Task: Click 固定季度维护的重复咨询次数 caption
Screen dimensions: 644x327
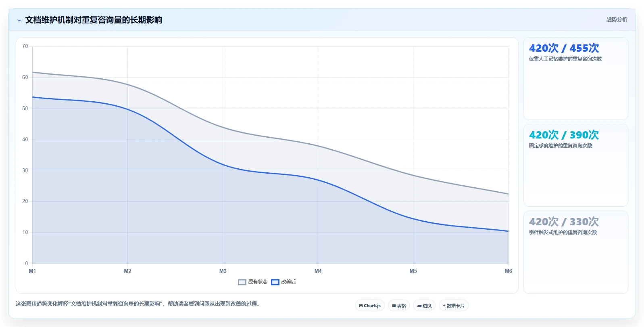Action: pyautogui.click(x=561, y=146)
